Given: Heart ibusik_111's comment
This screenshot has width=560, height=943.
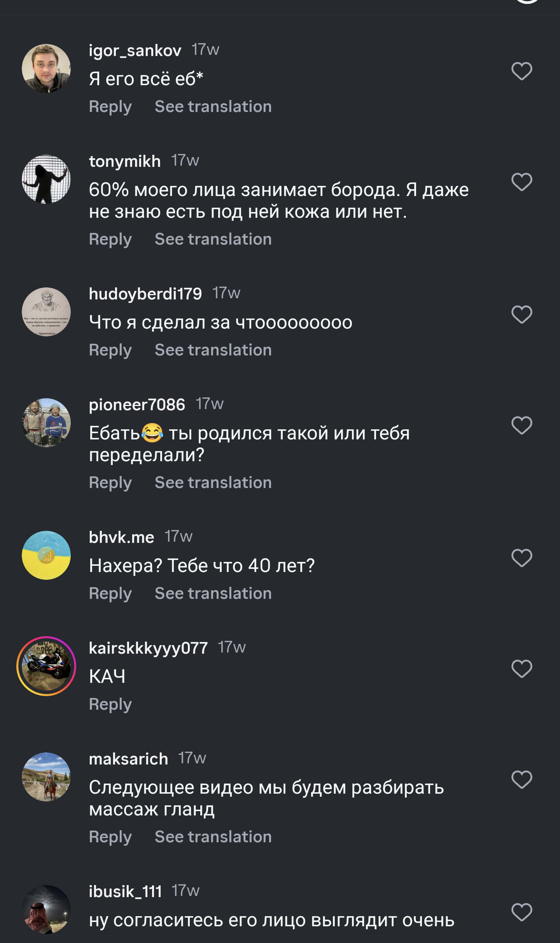Looking at the screenshot, I should pos(521,912).
